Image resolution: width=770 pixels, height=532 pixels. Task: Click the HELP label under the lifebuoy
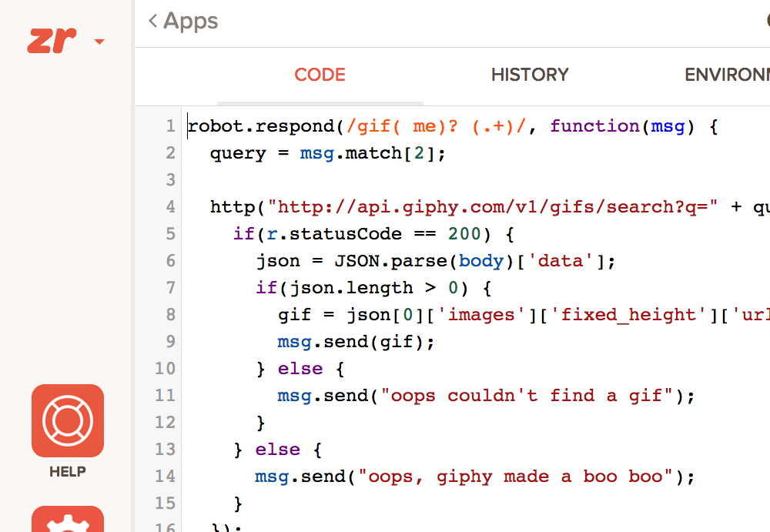click(68, 472)
